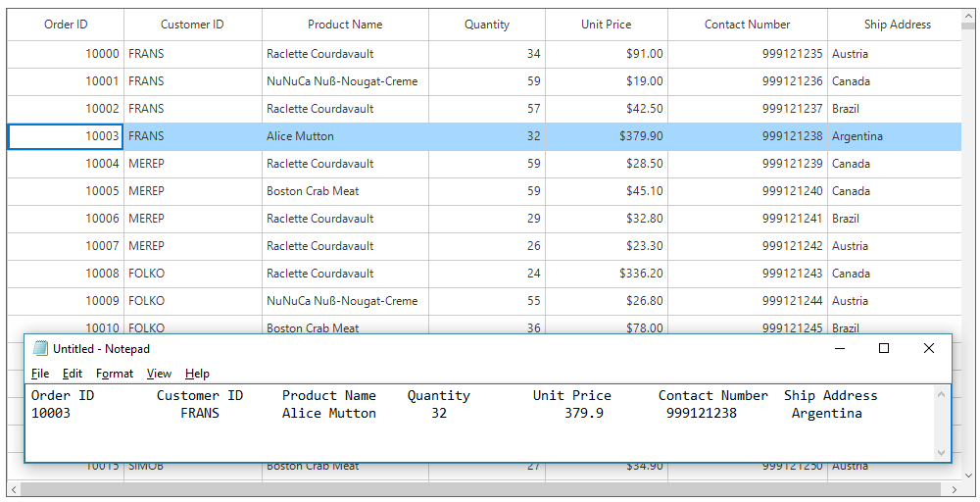This screenshot has width=980, height=502.
Task: Open the Help menu in Notepad
Action: 197,374
